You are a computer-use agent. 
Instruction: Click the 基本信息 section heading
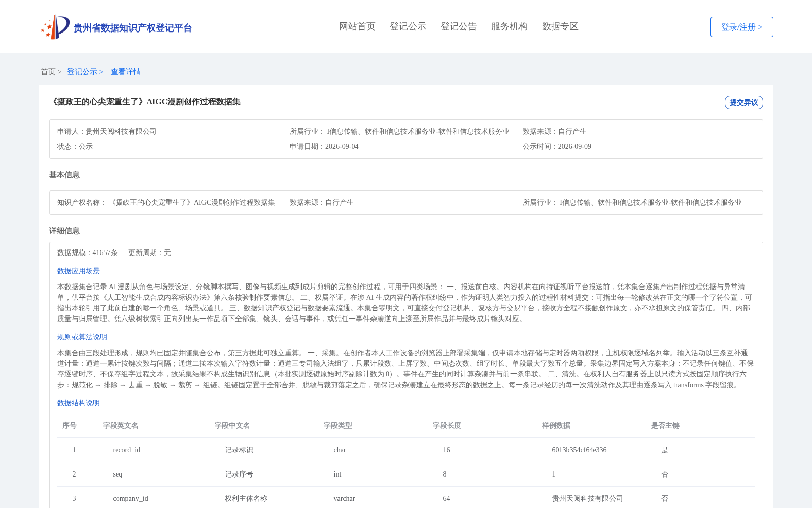(x=64, y=175)
